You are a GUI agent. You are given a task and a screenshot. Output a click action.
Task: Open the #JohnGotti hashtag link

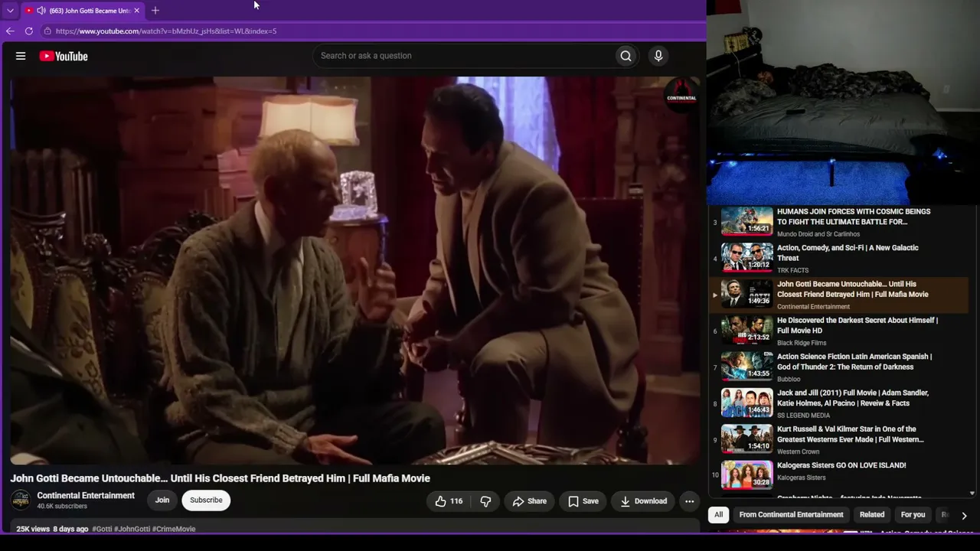tap(132, 529)
